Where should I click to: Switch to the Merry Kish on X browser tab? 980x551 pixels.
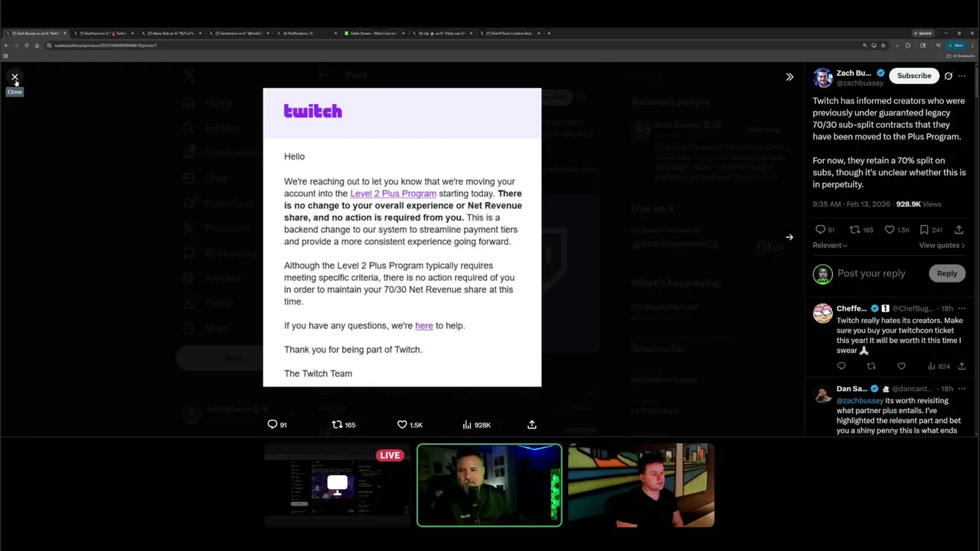(172, 33)
